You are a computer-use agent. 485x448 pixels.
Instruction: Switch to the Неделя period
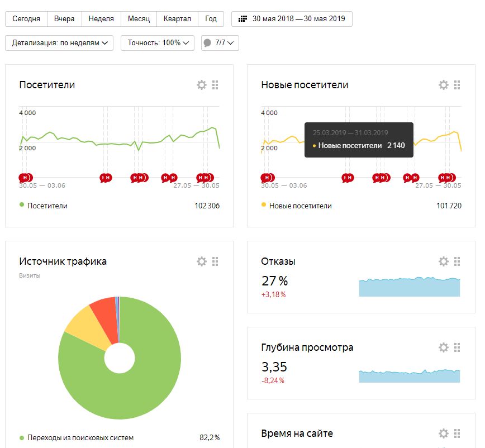click(101, 19)
